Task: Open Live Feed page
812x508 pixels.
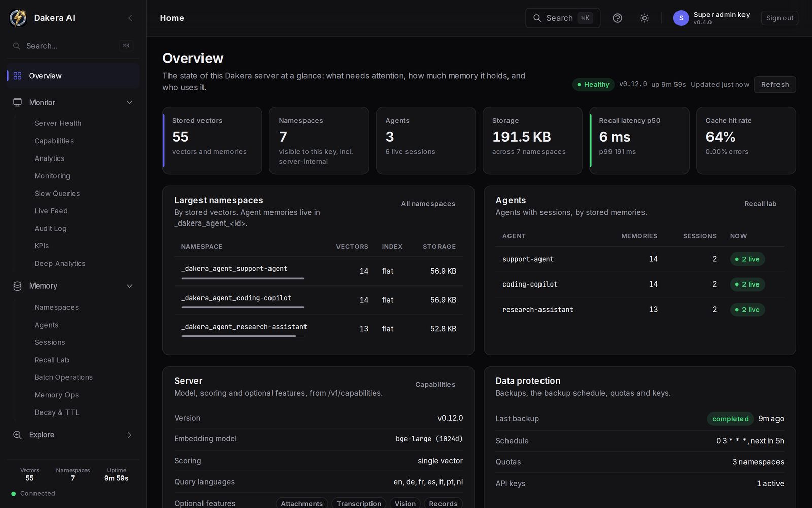Action: click(51, 211)
